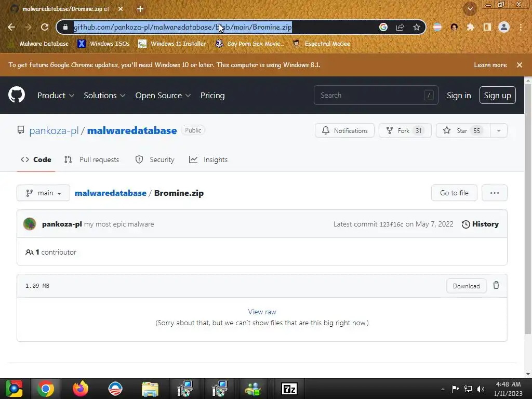Image resolution: width=532 pixels, height=399 pixels.
Task: Click the View raw link
Action: 262,312
